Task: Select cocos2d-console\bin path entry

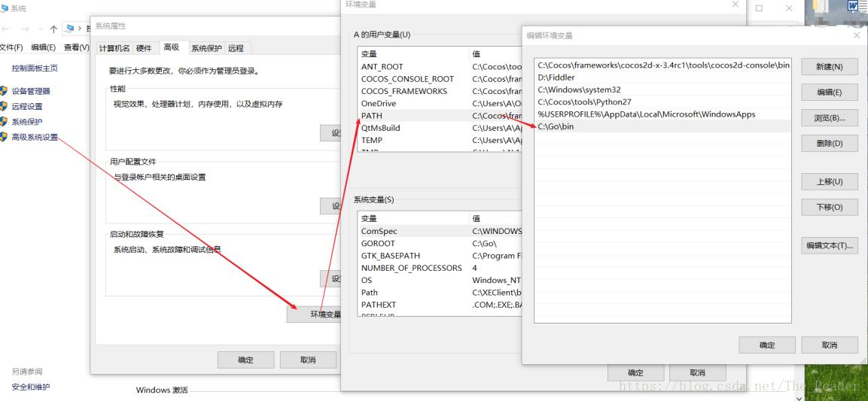Action: coord(662,65)
